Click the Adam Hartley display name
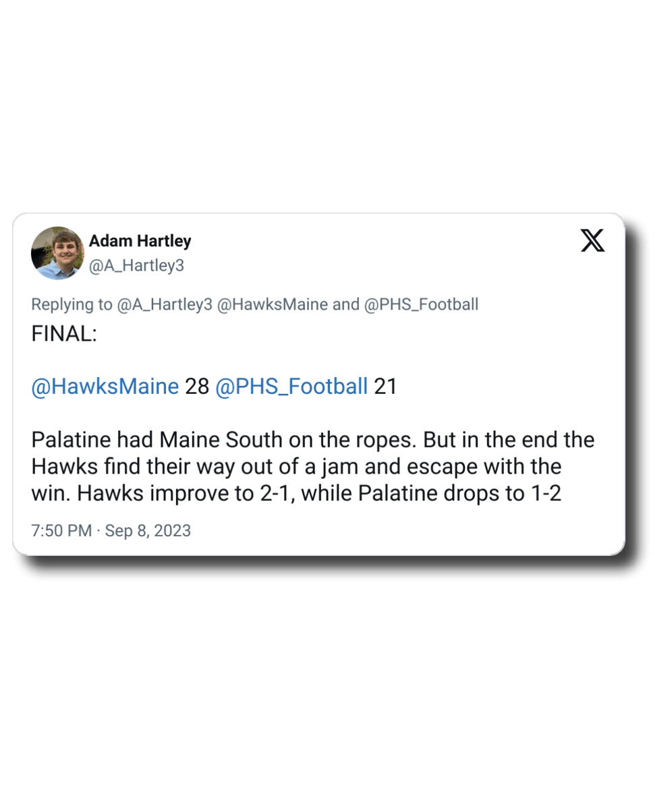 point(140,241)
